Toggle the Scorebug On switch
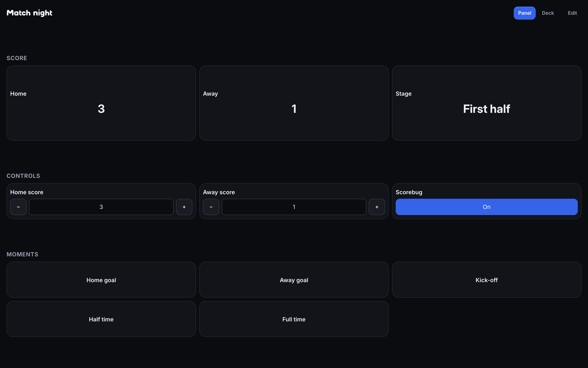Viewport: 588px width, 368px height. click(487, 207)
